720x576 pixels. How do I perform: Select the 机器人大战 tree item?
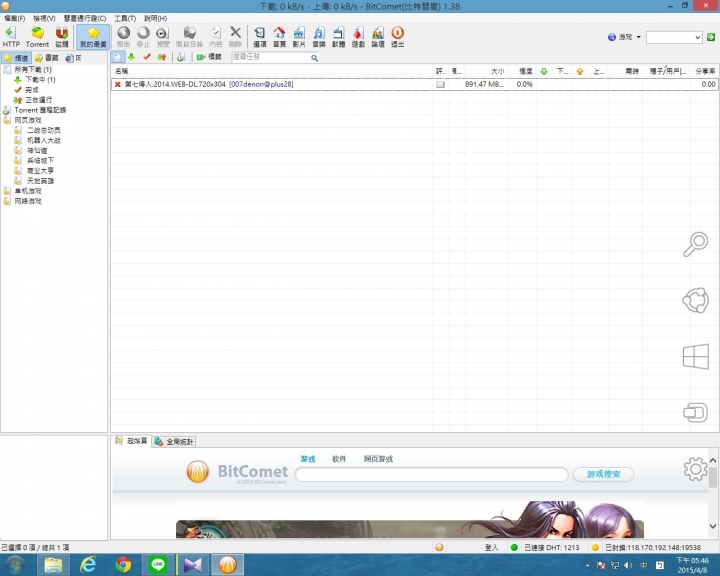44,140
